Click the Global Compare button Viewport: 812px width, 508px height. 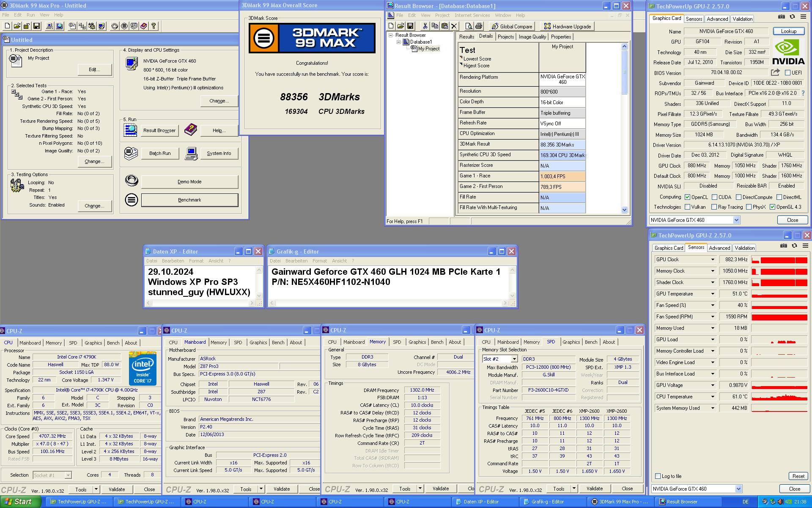(511, 26)
